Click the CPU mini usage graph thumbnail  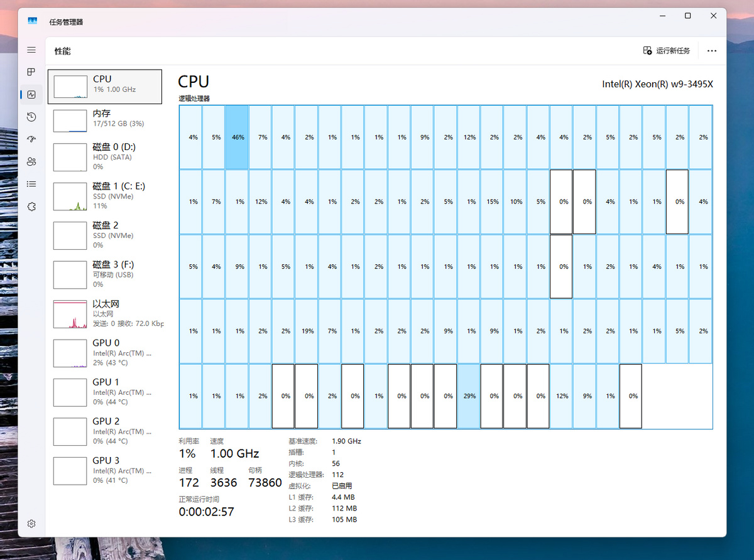[70, 87]
